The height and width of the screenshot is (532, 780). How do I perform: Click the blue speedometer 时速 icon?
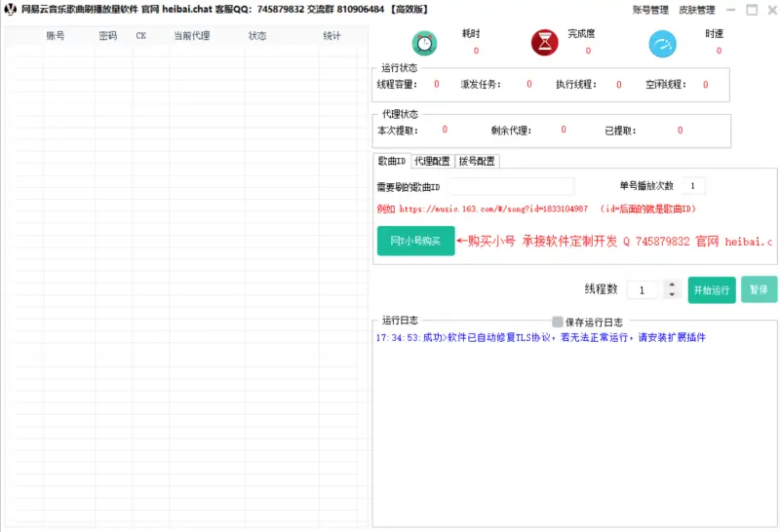[663, 44]
